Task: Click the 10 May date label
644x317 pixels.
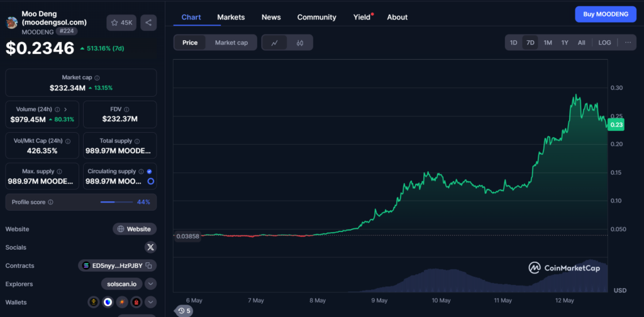Action: click(441, 301)
